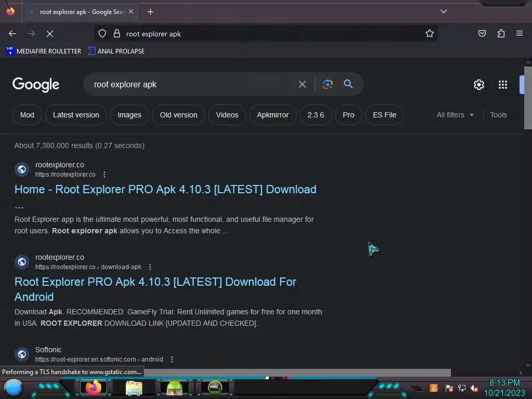The width and height of the screenshot is (532, 399).
Task: Select the Apkmirror filter chip
Action: point(273,115)
